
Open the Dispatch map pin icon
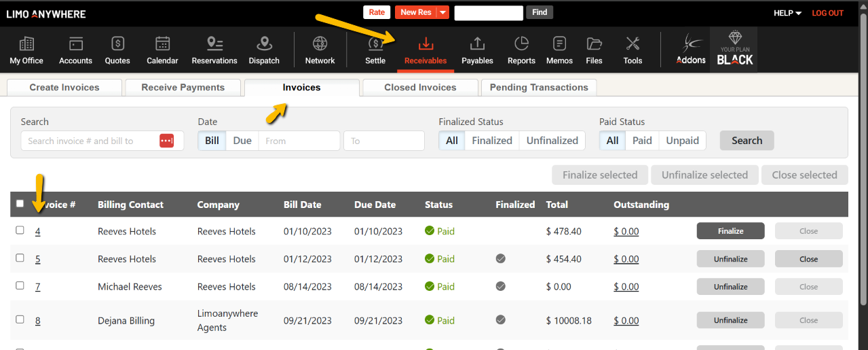[264, 45]
